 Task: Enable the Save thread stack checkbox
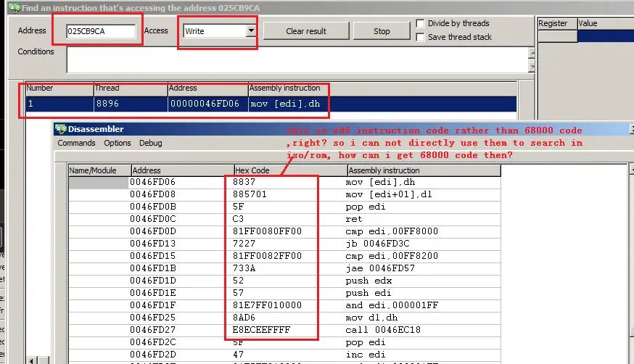click(421, 37)
